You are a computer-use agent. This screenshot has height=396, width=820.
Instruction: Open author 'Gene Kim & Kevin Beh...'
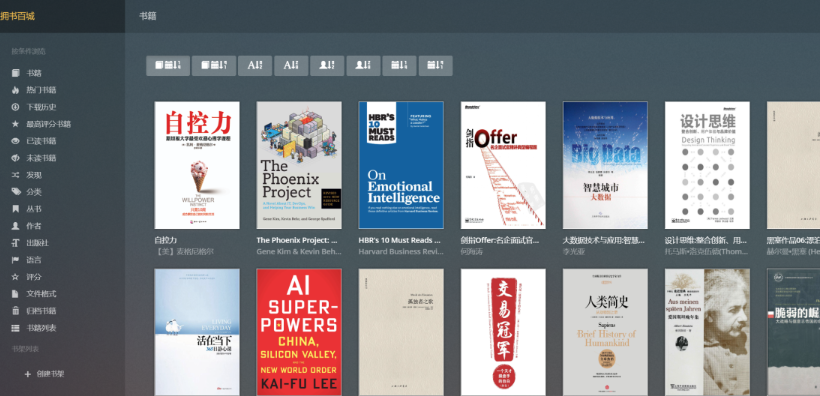[299, 252]
